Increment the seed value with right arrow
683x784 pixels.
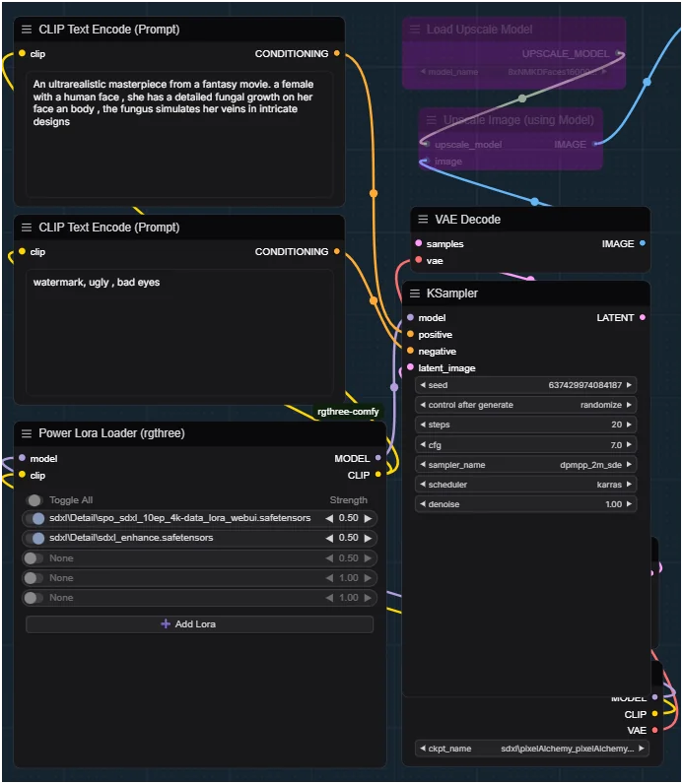(629, 385)
